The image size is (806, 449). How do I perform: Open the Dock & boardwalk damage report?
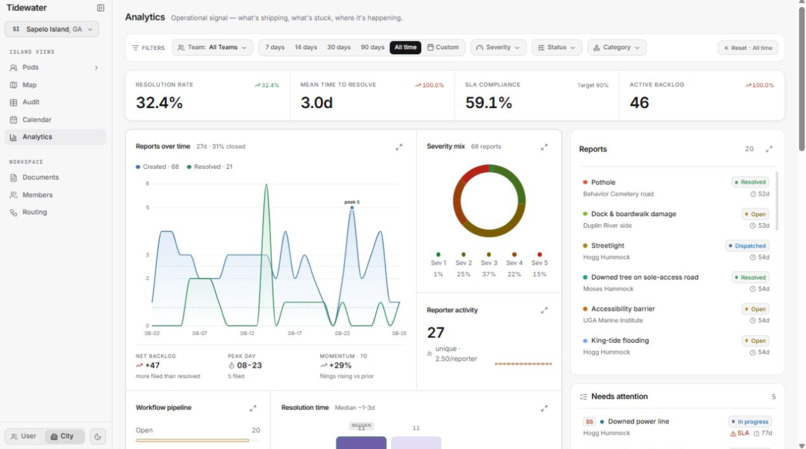[676, 220]
